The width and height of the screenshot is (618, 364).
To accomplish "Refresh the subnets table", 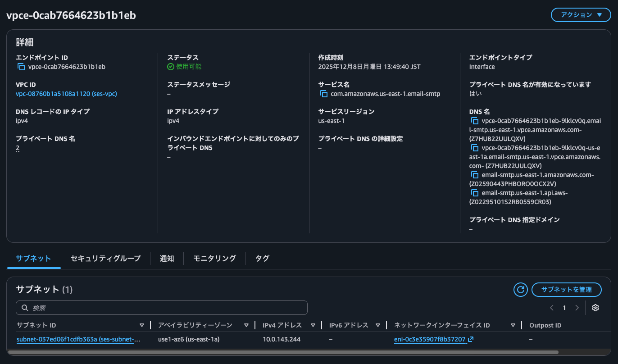I will [520, 290].
